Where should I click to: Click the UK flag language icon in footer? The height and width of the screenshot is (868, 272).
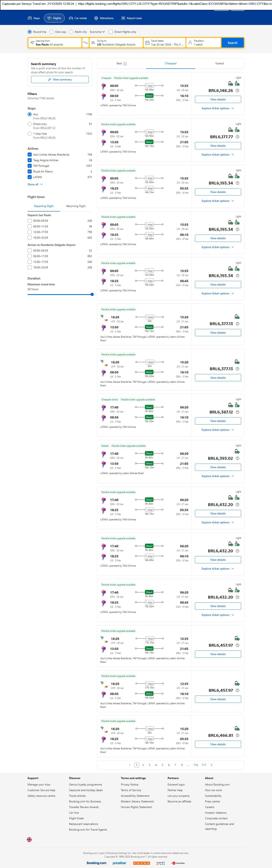pos(29,839)
